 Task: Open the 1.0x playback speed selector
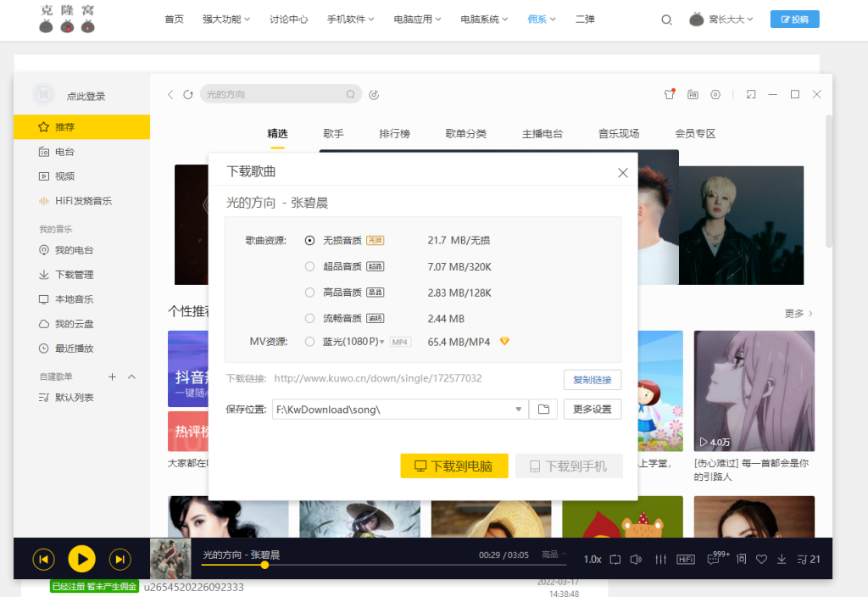(593, 560)
